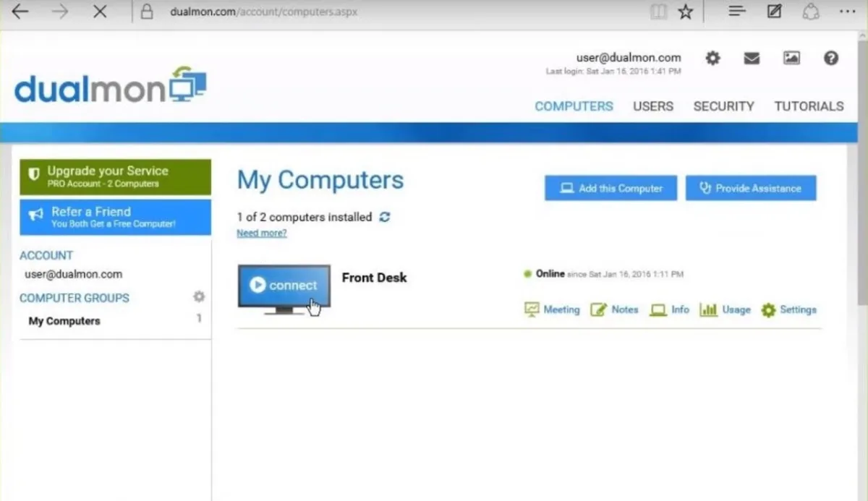
Task: Make a web note pencil icon
Action: click(774, 12)
